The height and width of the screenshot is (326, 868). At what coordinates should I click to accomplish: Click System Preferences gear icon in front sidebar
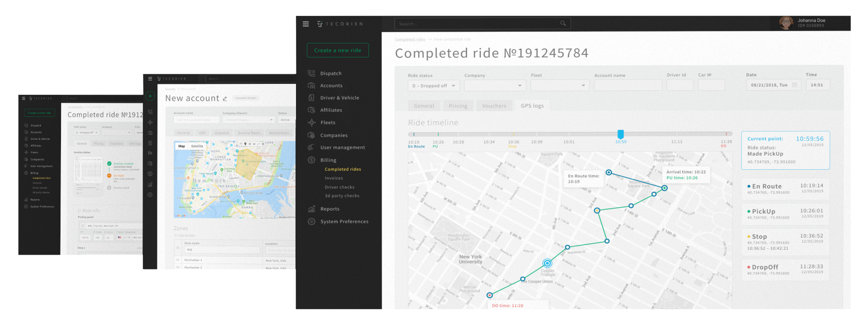311,222
